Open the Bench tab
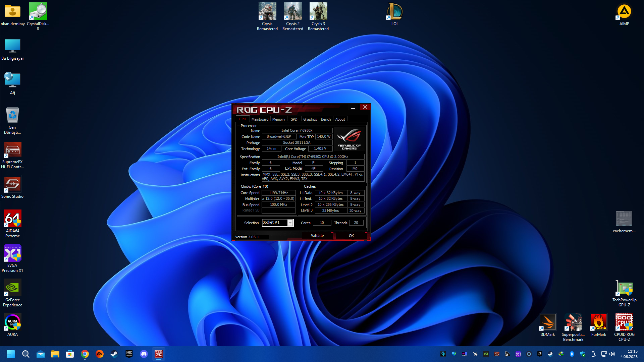The width and height of the screenshot is (644, 362). (x=326, y=119)
